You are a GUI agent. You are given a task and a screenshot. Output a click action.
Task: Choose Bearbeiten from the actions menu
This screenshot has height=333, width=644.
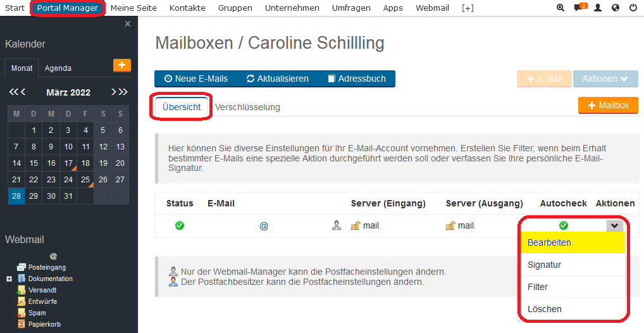pyautogui.click(x=573, y=242)
